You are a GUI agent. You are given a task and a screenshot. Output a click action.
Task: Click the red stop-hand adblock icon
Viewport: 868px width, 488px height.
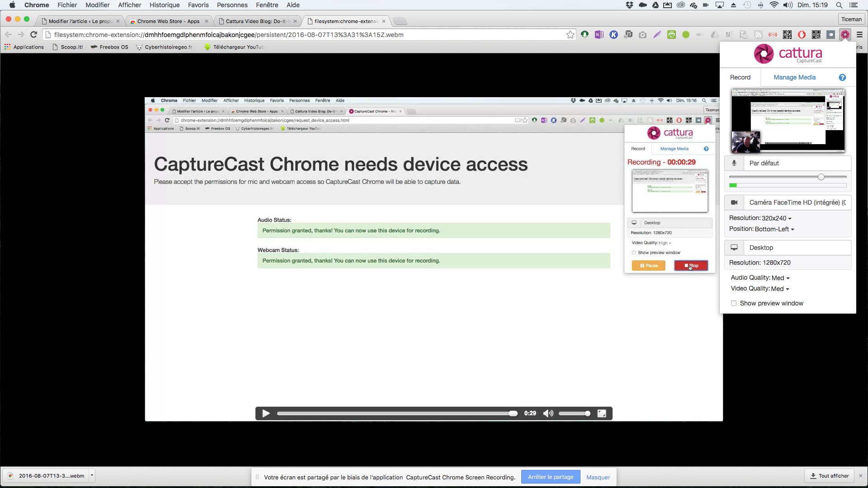802,35
